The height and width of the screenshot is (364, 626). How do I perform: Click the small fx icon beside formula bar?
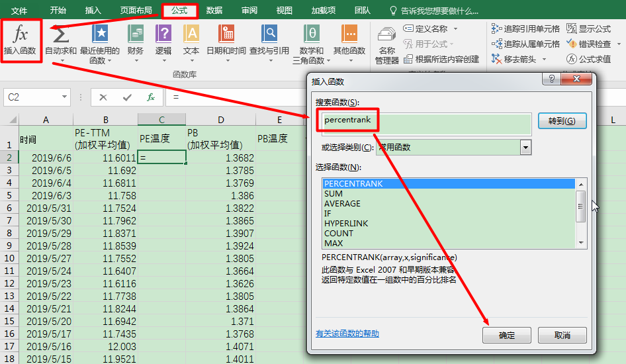coord(150,97)
